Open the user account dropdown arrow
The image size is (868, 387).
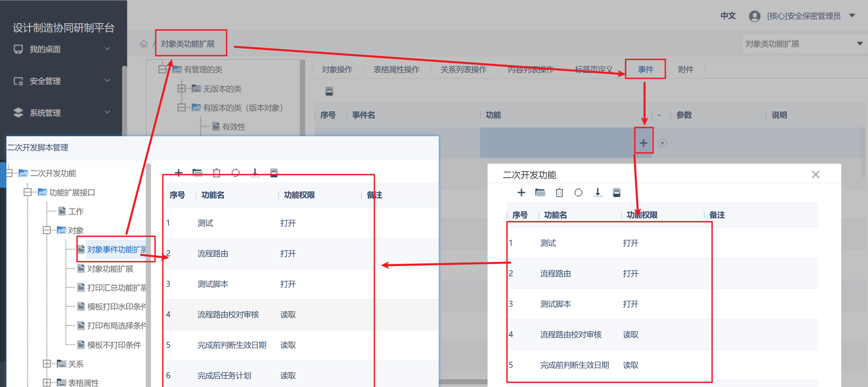[852, 16]
